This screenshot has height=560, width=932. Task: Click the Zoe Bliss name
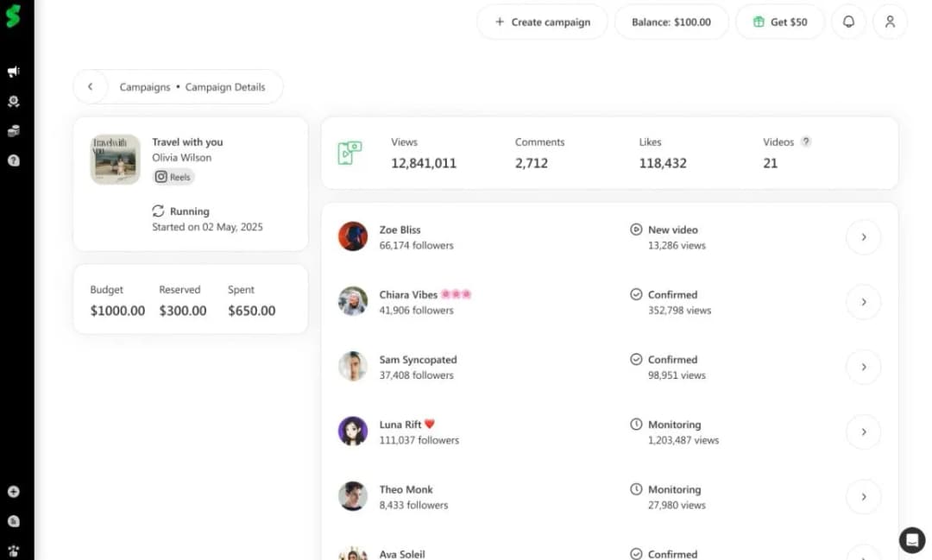click(x=400, y=230)
